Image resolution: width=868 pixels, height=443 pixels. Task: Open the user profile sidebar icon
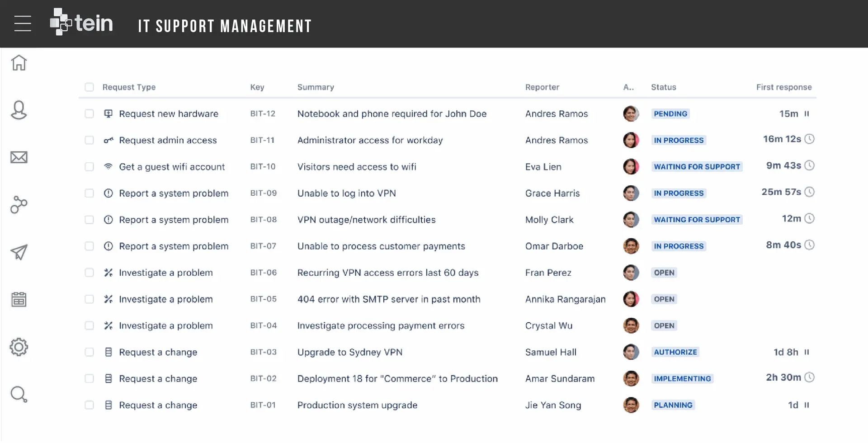[x=19, y=110]
